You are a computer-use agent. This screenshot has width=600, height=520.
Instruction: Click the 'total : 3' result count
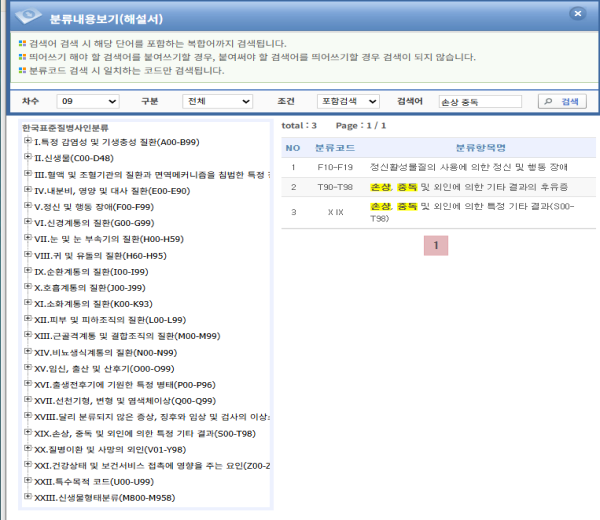(299, 126)
